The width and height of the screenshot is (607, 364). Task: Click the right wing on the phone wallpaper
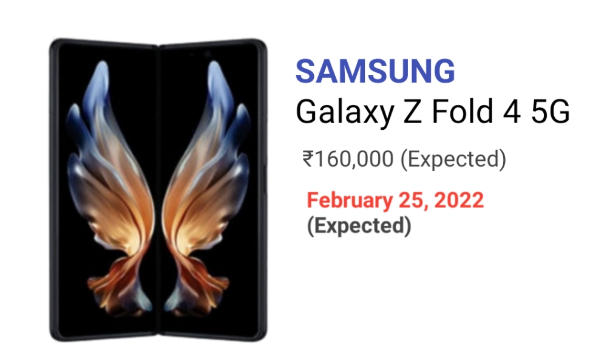(x=206, y=186)
